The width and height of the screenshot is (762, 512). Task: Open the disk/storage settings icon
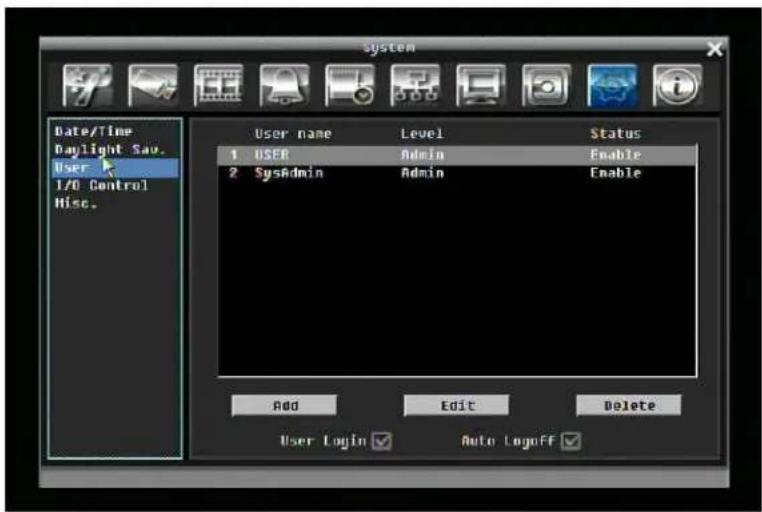350,85
